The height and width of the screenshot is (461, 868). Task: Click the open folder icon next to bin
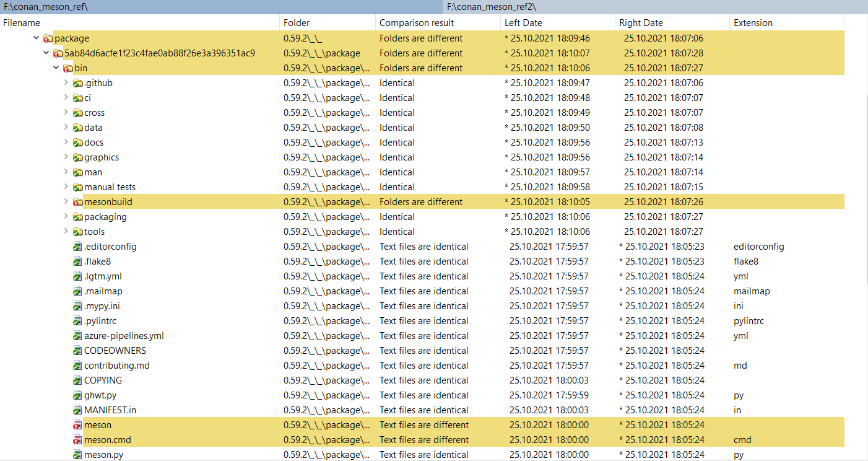(x=68, y=68)
